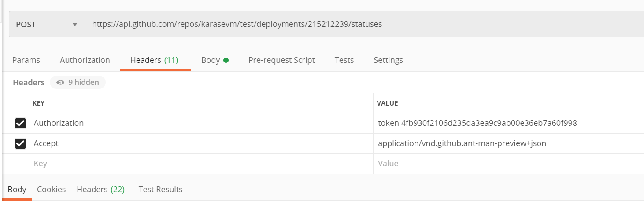Viewport: 644px width, 201px height.
Task: Disable the Accept header checkbox
Action: 20,144
